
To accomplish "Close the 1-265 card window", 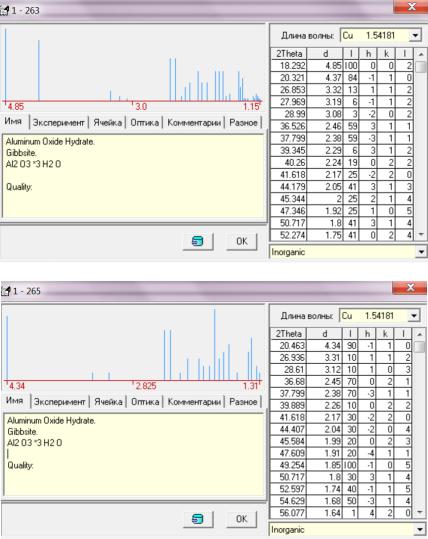I will (409, 287).
